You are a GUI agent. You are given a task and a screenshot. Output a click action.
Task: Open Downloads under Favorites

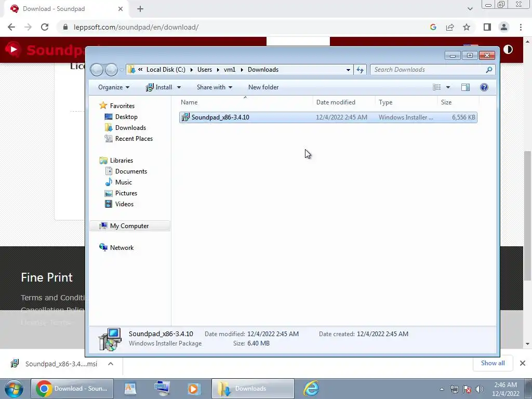[125, 128]
